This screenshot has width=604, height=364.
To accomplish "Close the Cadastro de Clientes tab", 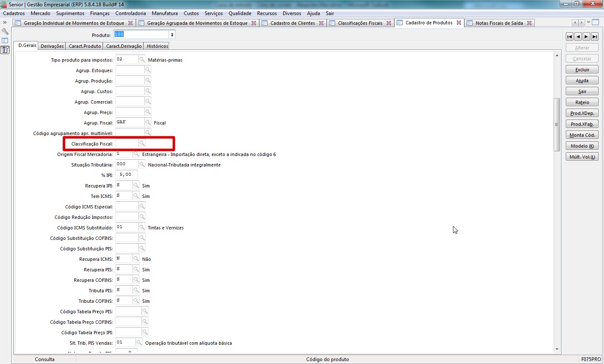I will (321, 23).
